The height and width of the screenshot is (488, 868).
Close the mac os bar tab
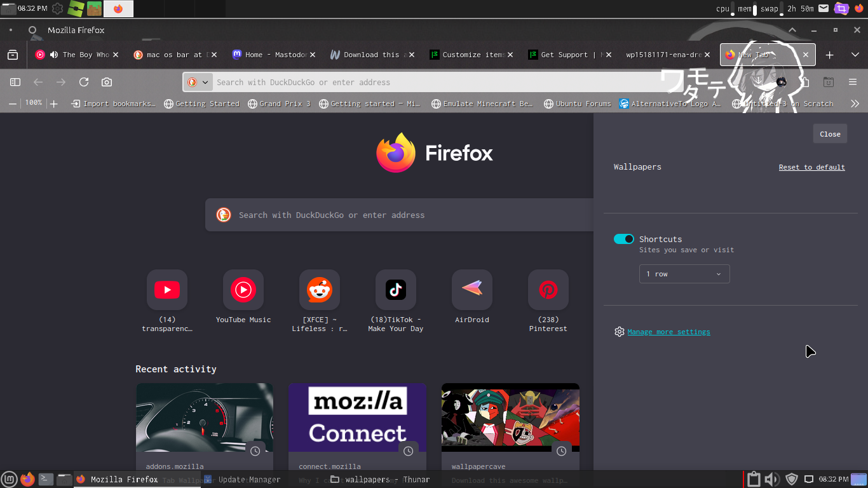[x=214, y=55]
